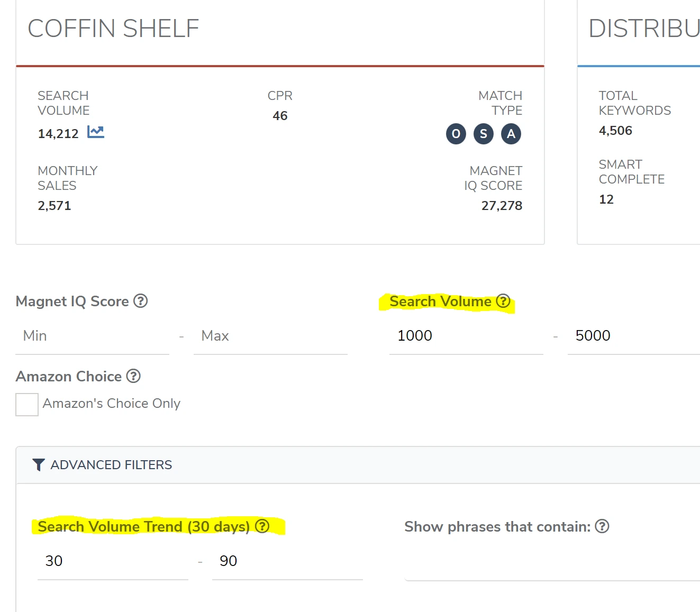Focus the Magnet IQ Score Max field
700x612 pixels.
tap(270, 336)
